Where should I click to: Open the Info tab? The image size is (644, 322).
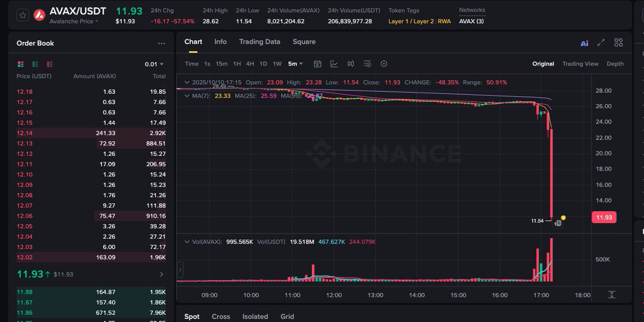[221, 42]
